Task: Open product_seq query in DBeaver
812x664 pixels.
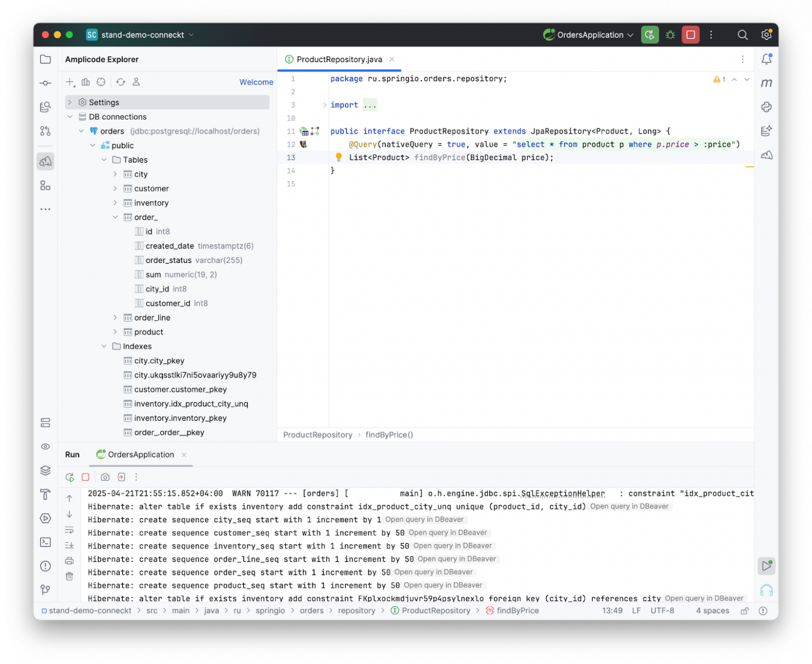Action: [443, 585]
